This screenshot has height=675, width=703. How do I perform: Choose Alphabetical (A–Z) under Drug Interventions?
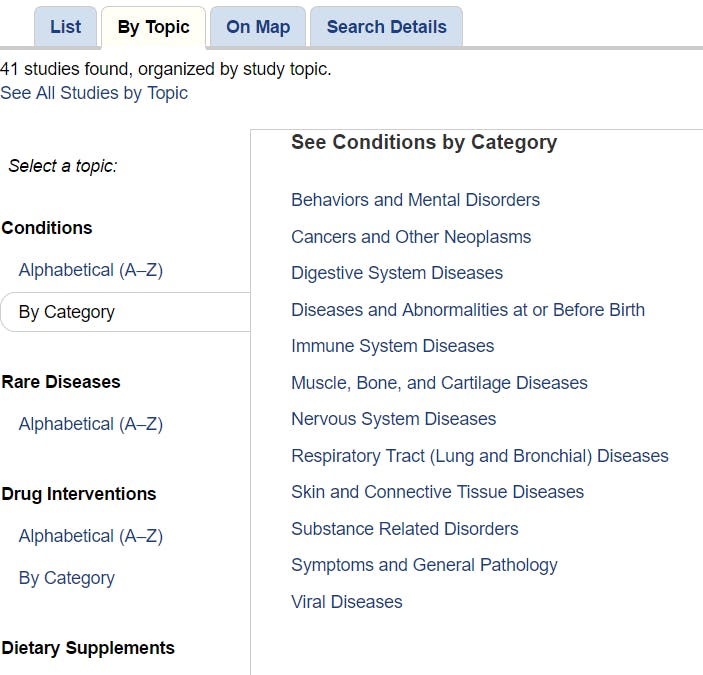pyautogui.click(x=90, y=536)
